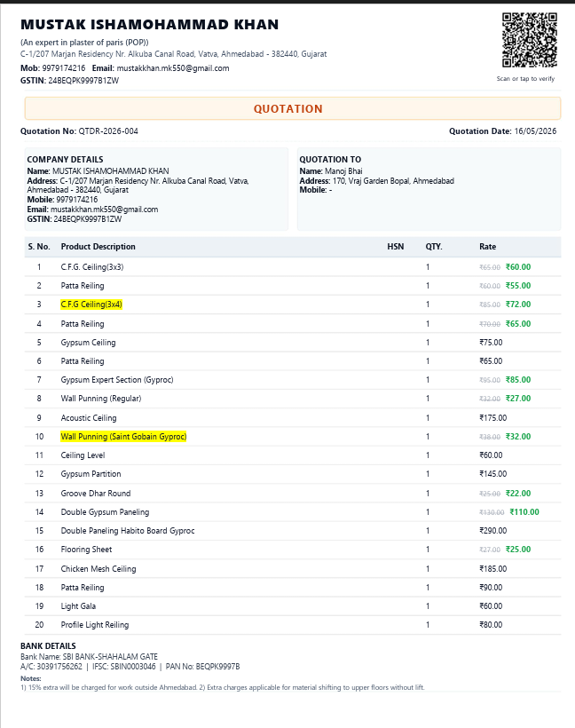Click PAN No BEQPK9997B
Image resolution: width=575 pixels, height=728 pixels.
pos(217,667)
